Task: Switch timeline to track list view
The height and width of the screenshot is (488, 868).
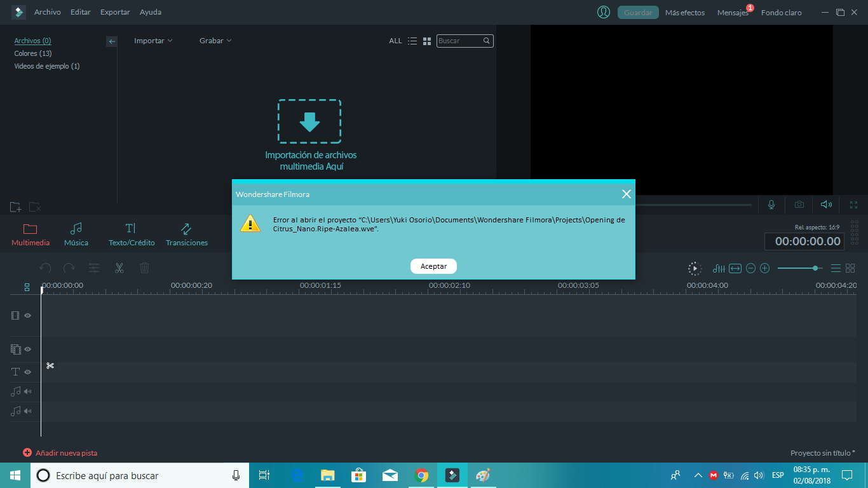Action: click(836, 268)
